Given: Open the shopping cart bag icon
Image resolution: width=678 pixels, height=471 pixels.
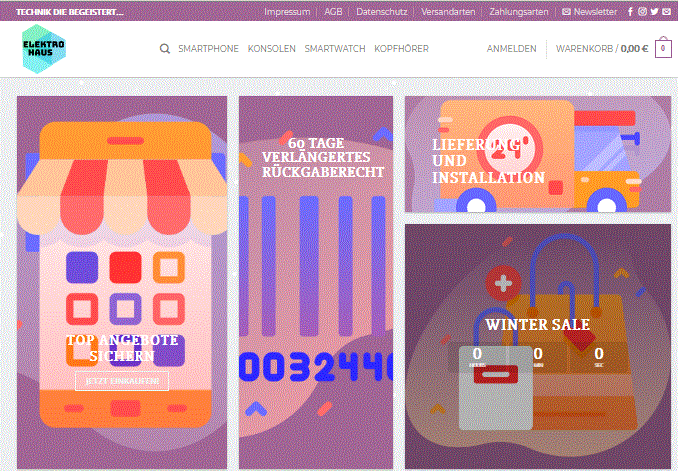Looking at the screenshot, I should point(663,48).
